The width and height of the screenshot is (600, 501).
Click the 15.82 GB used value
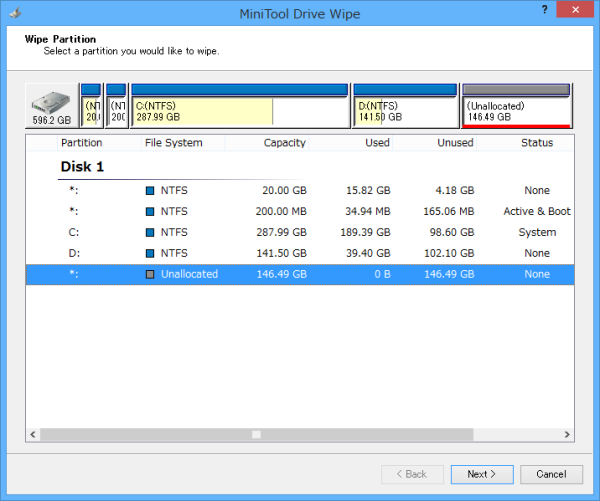tap(368, 190)
